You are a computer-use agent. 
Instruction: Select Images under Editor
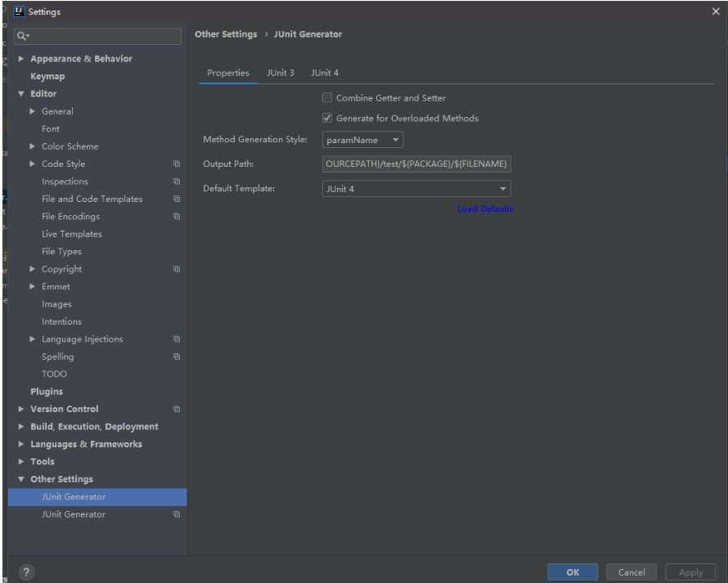(56, 304)
